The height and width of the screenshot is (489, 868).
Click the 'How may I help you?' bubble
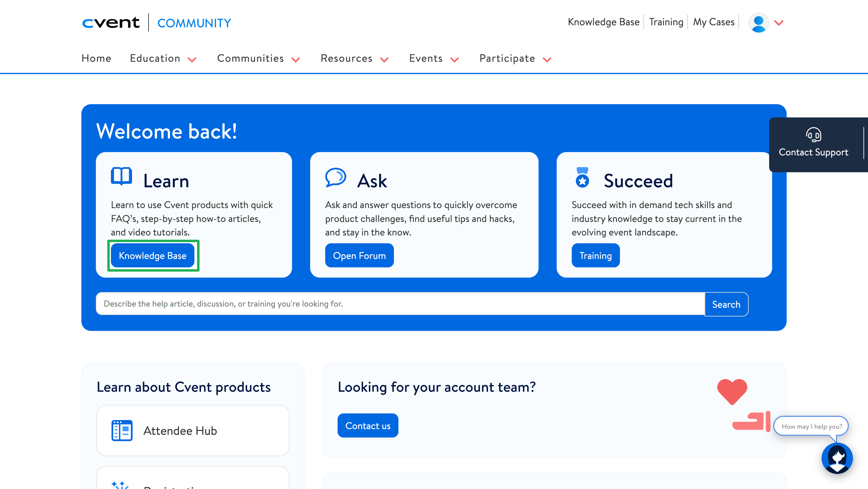click(811, 426)
